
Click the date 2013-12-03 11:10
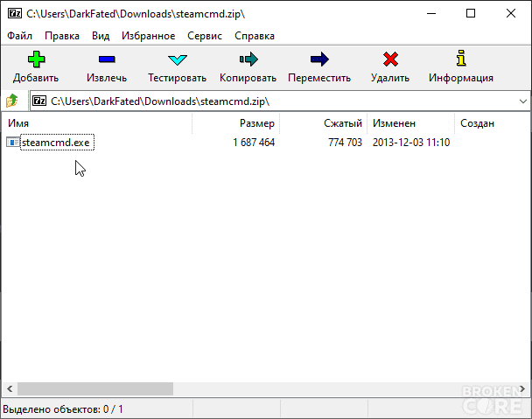pos(411,143)
